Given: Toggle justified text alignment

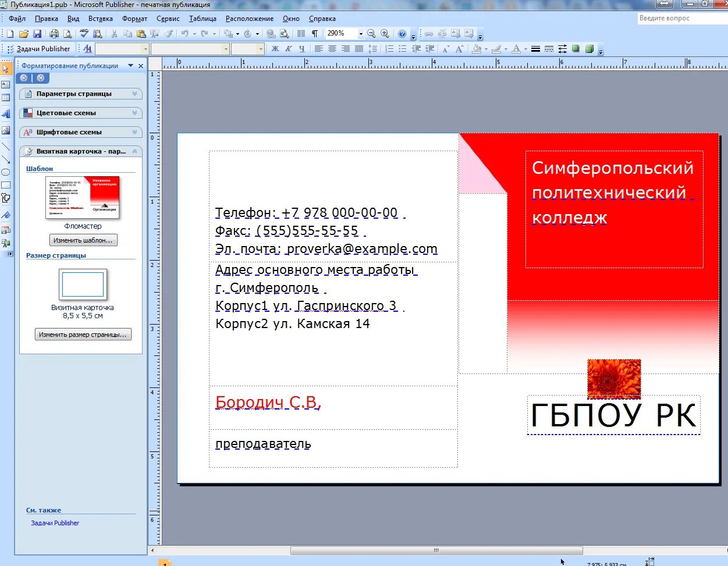Looking at the screenshot, I should tap(359, 49).
